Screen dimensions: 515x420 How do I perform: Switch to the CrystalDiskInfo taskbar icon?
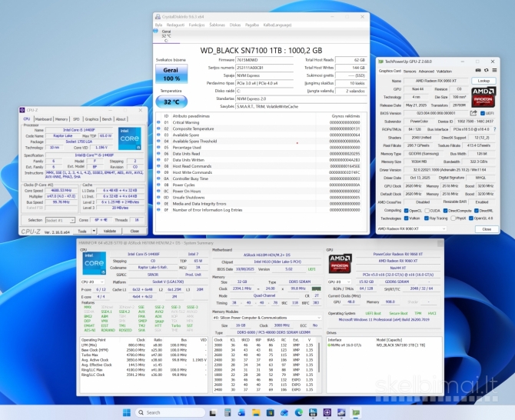click(x=341, y=413)
